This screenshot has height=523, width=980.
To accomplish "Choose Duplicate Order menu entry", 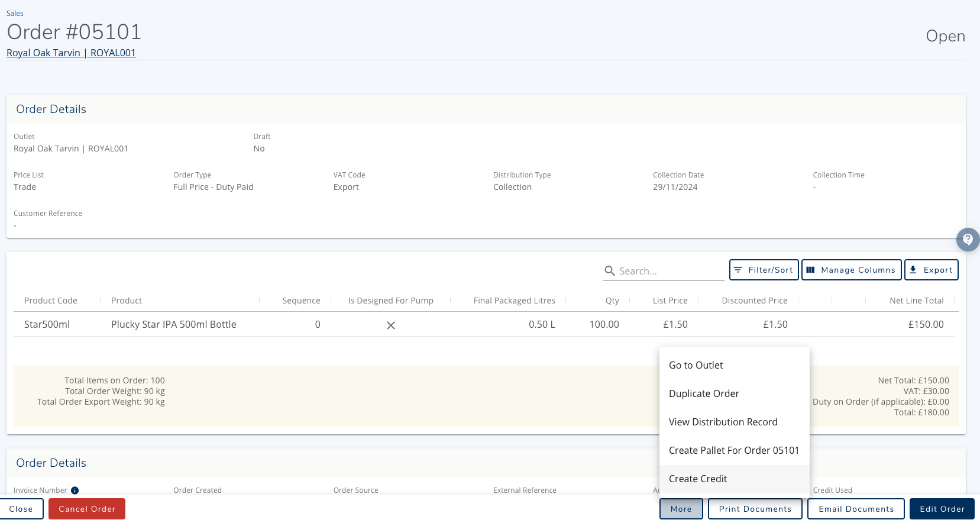I will pyautogui.click(x=735, y=394).
